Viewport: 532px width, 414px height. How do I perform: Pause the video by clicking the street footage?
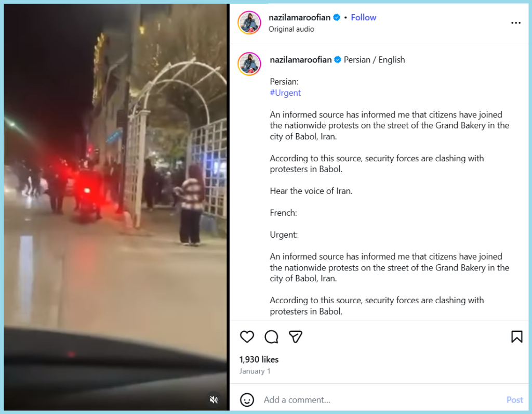(115, 204)
